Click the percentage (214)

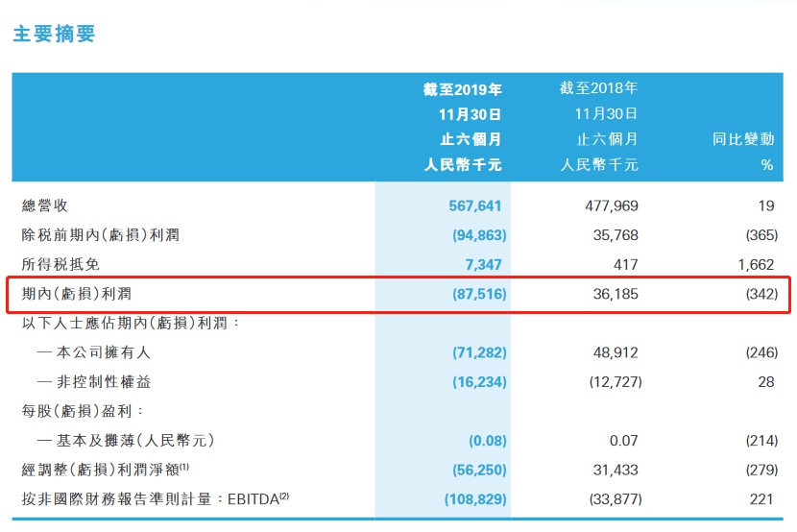(x=761, y=441)
